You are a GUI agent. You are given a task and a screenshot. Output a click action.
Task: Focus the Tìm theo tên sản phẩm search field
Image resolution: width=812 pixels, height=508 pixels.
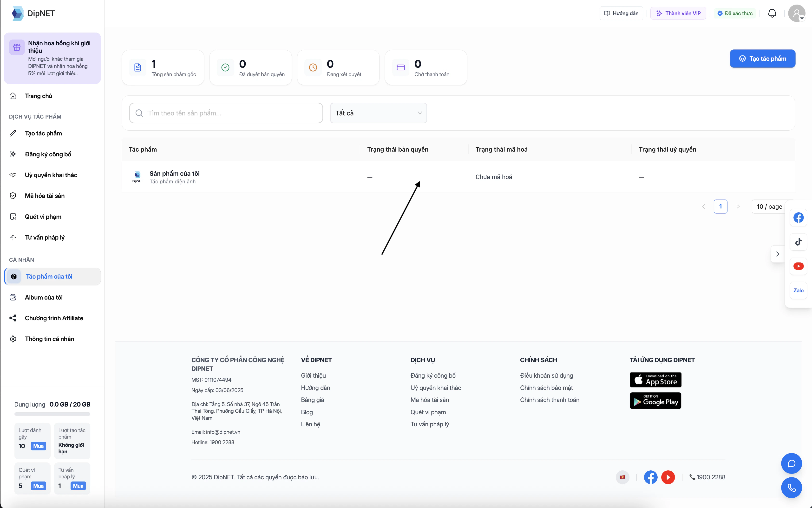(226, 113)
